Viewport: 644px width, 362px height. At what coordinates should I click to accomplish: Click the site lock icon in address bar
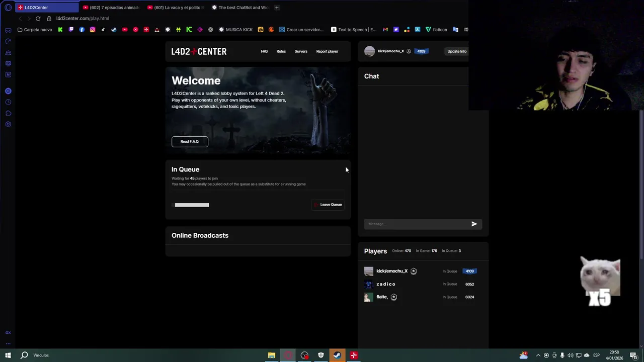49,19
